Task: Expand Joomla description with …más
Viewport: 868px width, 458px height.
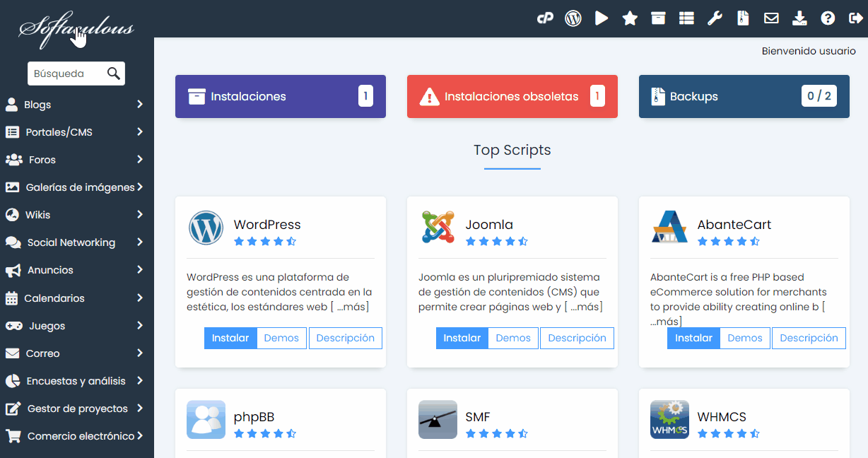Action: pyautogui.click(x=586, y=307)
